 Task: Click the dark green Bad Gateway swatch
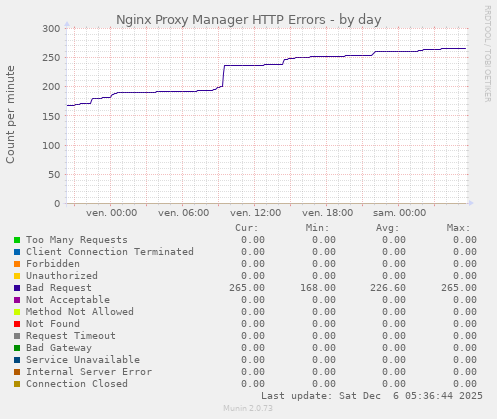point(17,348)
